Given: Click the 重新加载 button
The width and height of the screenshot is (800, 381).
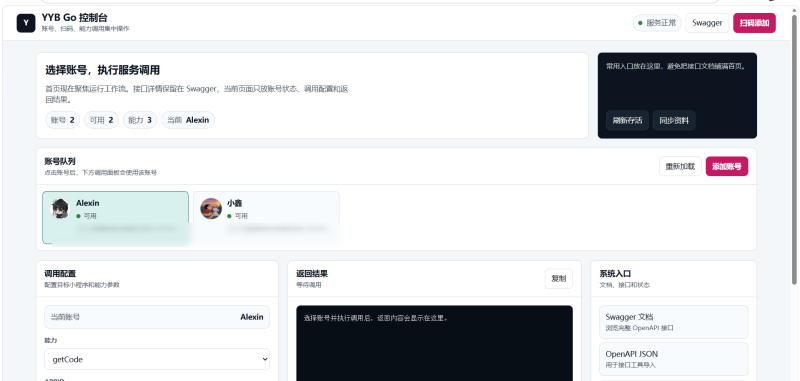Looking at the screenshot, I should click(x=680, y=166).
